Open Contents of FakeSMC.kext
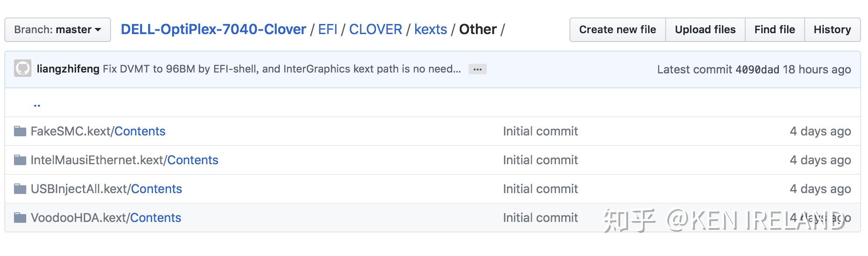Screen dimensions: 868x256 [x=140, y=131]
